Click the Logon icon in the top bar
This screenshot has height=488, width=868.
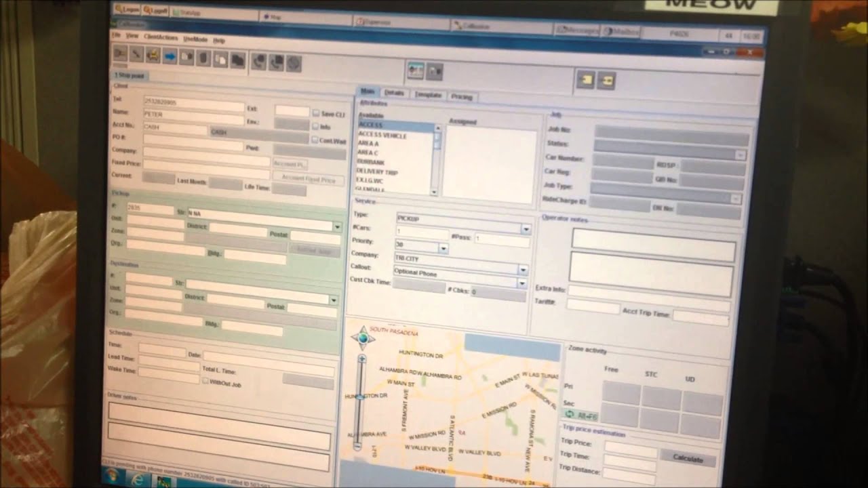127,9
